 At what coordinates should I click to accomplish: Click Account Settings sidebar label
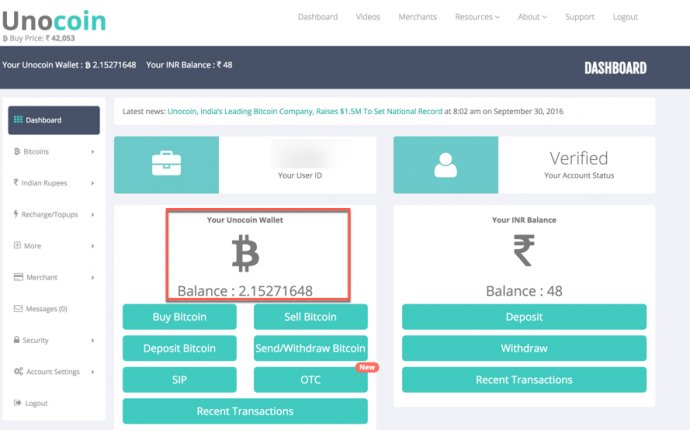point(53,372)
